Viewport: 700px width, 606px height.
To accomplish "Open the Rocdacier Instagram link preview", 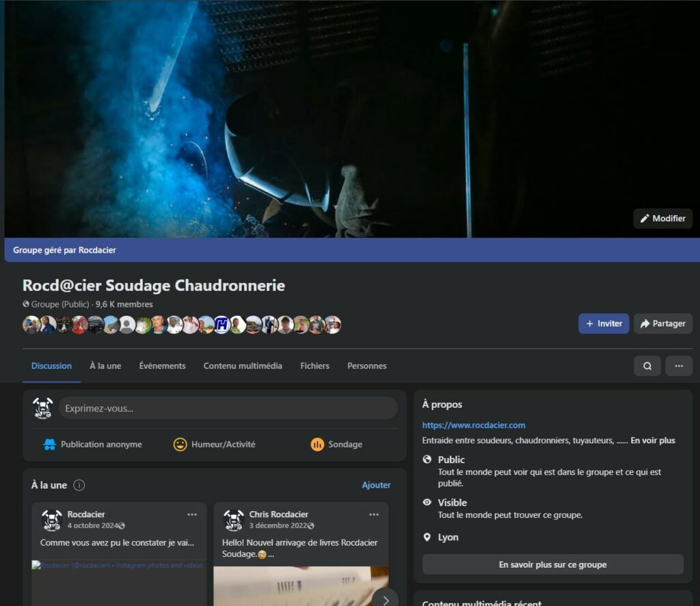I will (119, 582).
